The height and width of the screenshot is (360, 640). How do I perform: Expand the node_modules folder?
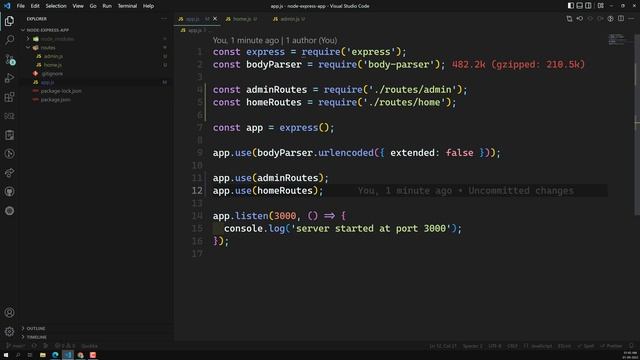click(x=96, y=39)
